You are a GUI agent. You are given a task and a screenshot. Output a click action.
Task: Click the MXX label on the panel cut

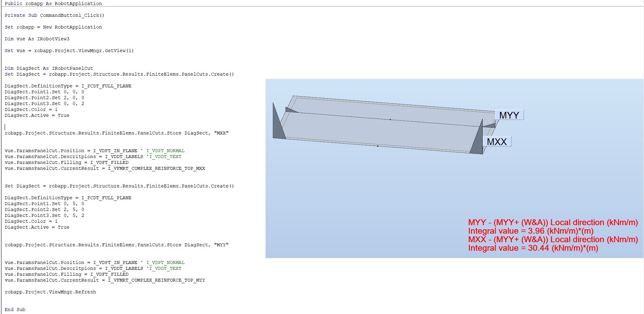coord(497,142)
